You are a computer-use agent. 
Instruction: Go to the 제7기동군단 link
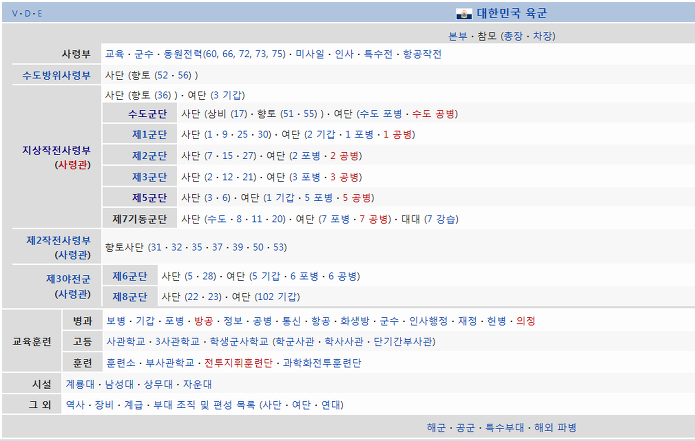(139, 218)
